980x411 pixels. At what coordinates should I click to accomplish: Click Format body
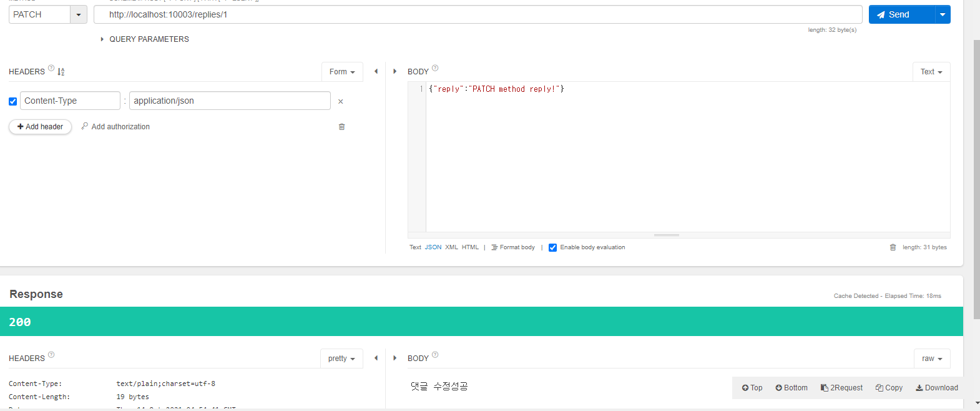(513, 247)
